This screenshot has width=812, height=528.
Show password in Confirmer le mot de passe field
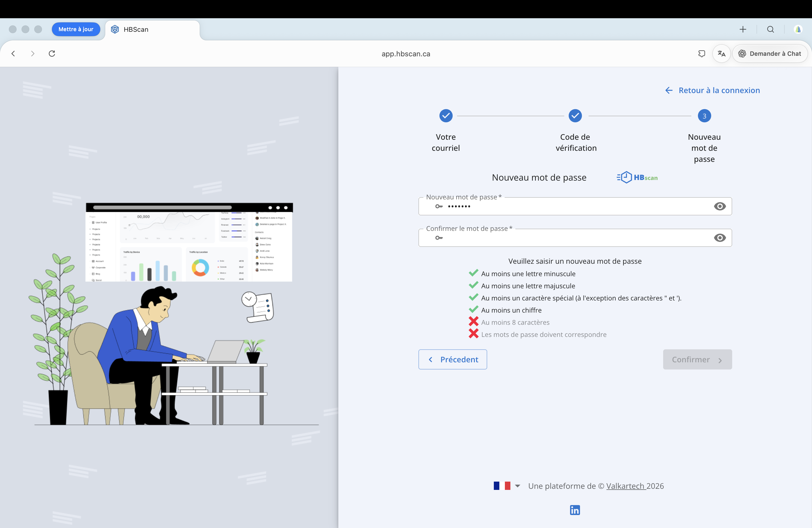(x=719, y=238)
